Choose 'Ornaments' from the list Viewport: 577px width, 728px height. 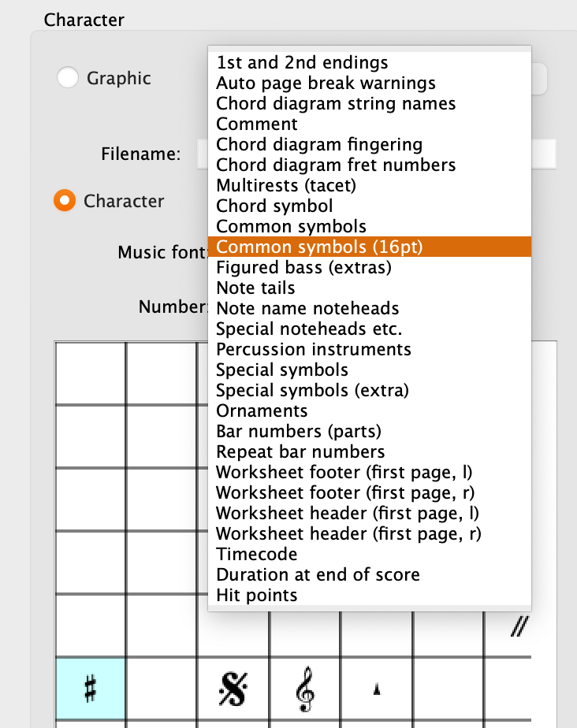[262, 411]
